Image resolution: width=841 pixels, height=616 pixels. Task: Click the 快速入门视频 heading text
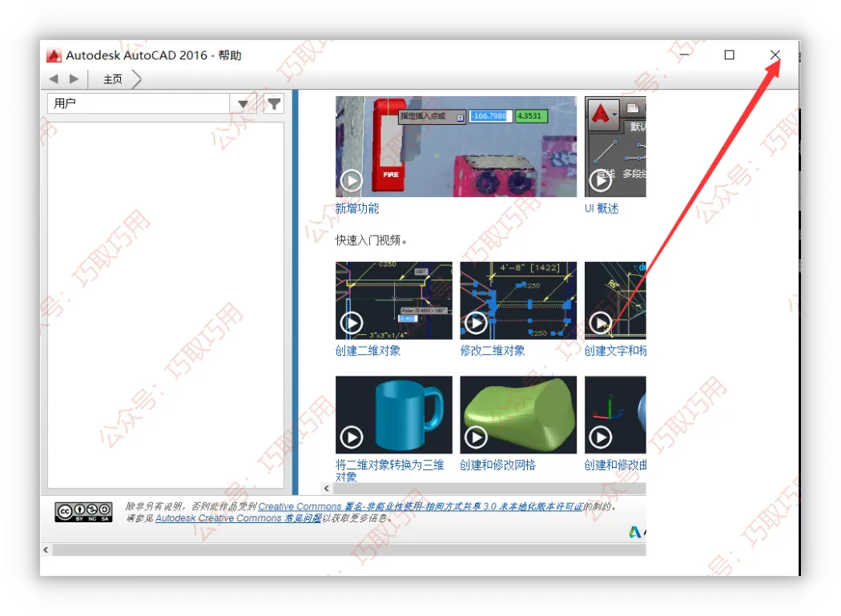pyautogui.click(x=371, y=240)
